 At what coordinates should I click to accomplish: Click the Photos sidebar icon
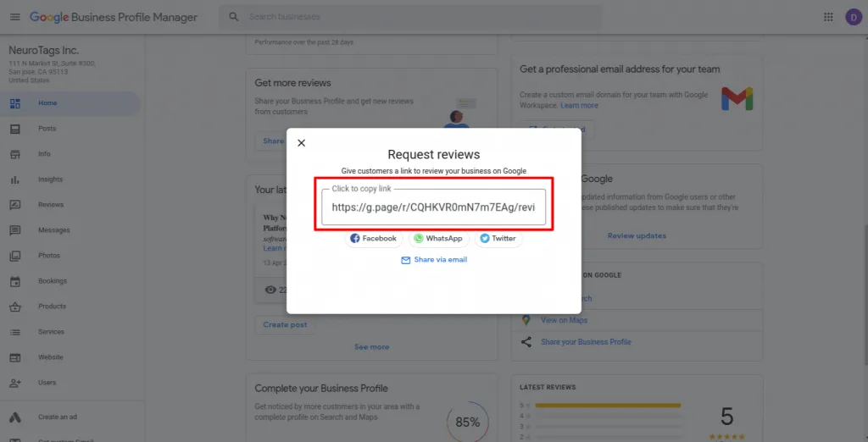pyautogui.click(x=15, y=256)
